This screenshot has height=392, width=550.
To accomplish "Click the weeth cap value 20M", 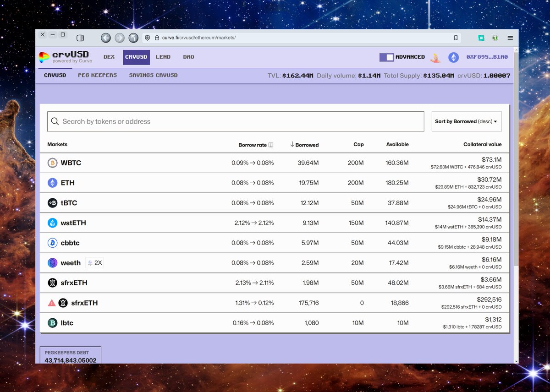I will tap(357, 263).
